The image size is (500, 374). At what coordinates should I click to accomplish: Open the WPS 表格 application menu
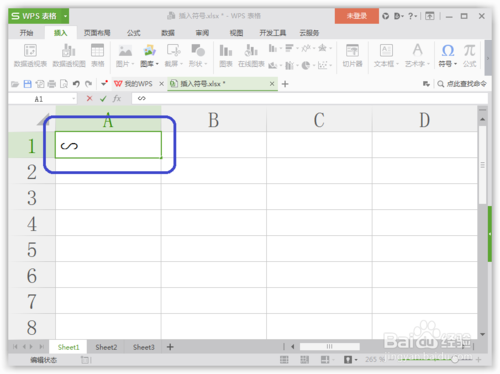click(x=39, y=16)
